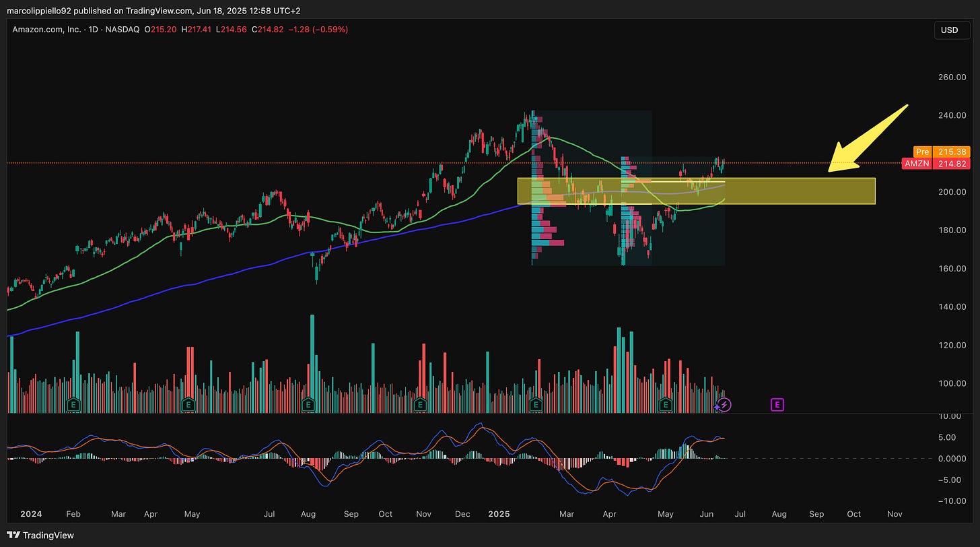980x547 pixels.
Task: Click the 160.00 price axis label
Action: [x=952, y=269]
